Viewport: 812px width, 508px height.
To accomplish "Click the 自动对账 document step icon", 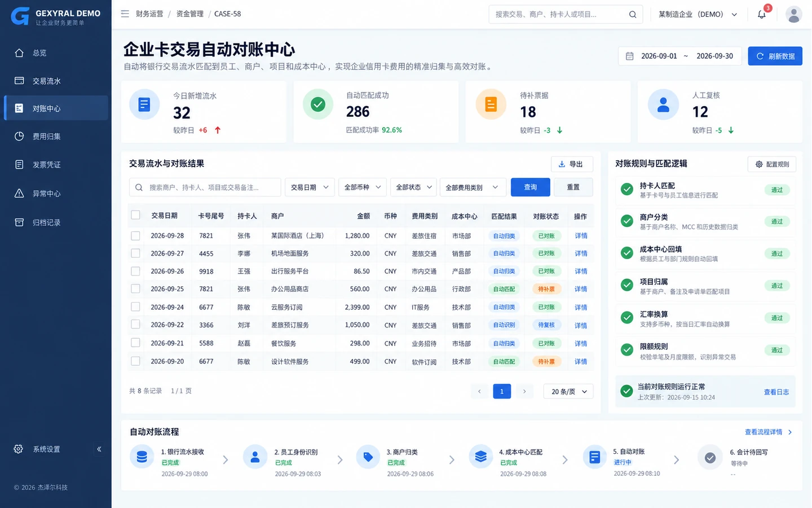I will pos(594,457).
